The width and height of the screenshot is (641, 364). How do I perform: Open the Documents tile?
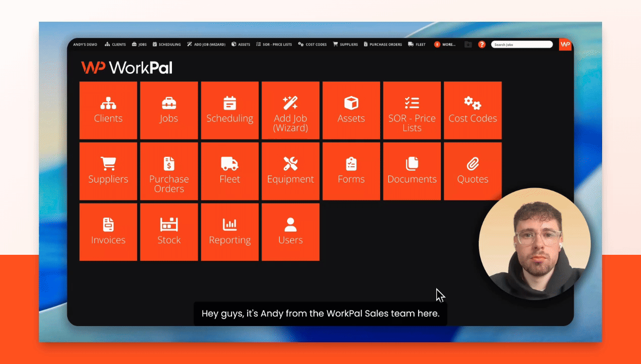[411, 171]
